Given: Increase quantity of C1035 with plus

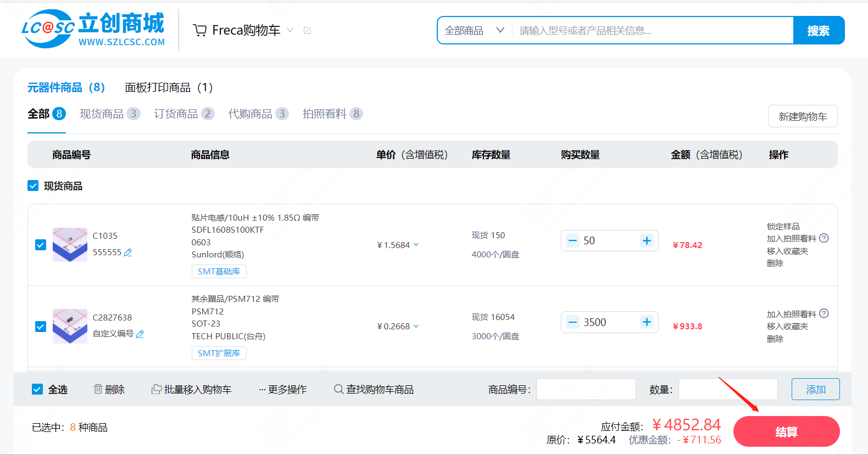Looking at the screenshot, I should tap(647, 241).
